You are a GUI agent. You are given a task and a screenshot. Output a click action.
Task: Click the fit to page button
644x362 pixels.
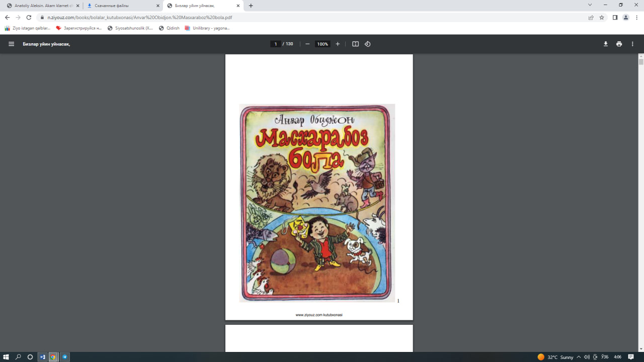355,44
